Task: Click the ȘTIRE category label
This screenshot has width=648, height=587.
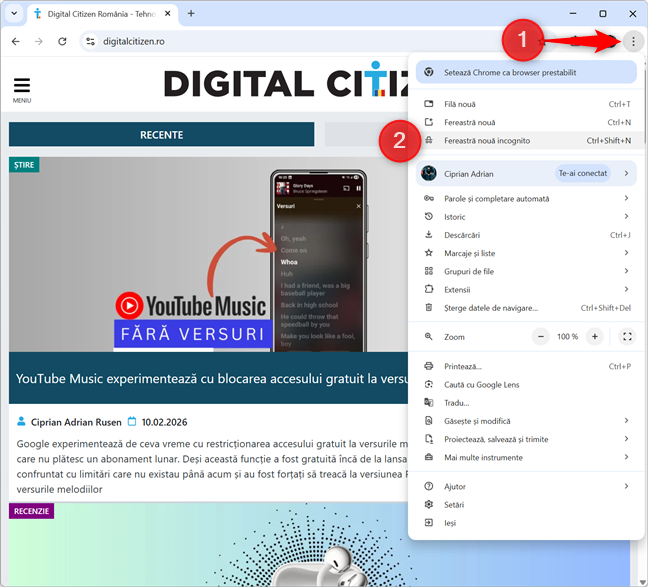Action: pos(24,165)
